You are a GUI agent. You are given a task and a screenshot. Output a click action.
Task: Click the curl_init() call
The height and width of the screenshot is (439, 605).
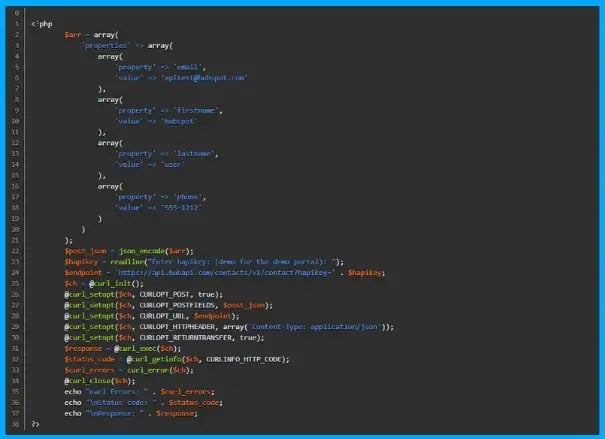(x=116, y=284)
